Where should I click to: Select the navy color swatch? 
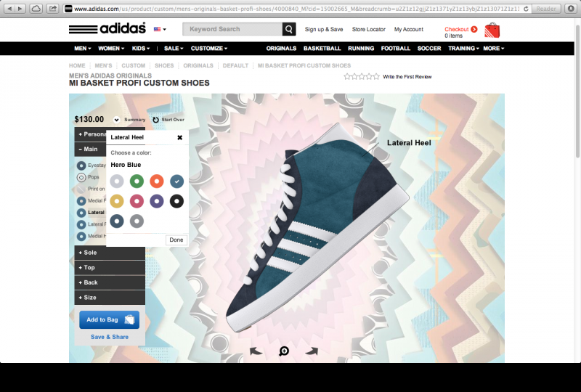[117, 221]
